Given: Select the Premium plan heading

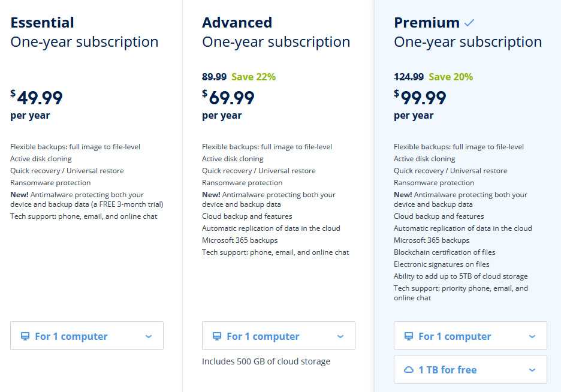Looking at the screenshot, I should (427, 23).
